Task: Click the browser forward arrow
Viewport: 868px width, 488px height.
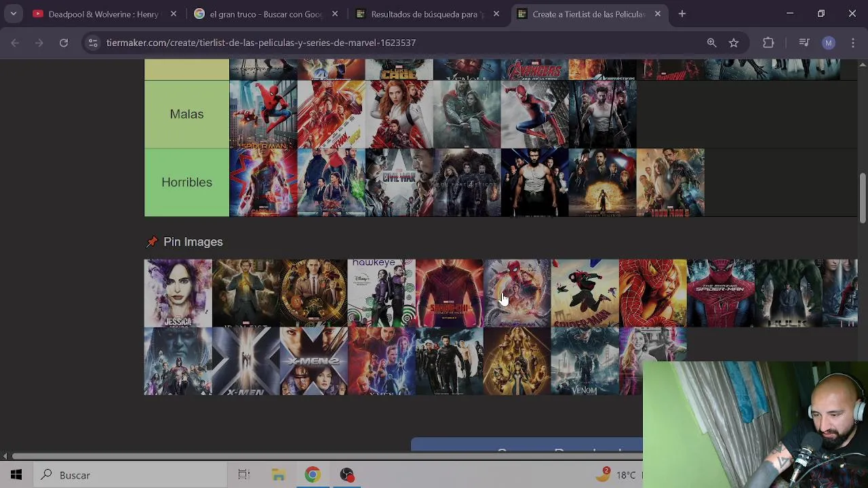Action: click(39, 43)
